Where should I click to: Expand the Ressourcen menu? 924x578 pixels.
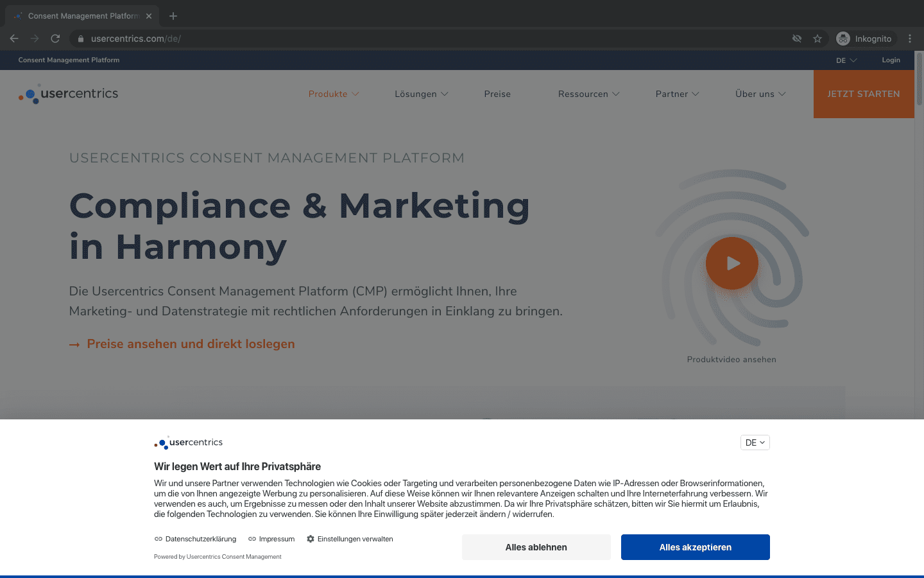[x=589, y=94]
